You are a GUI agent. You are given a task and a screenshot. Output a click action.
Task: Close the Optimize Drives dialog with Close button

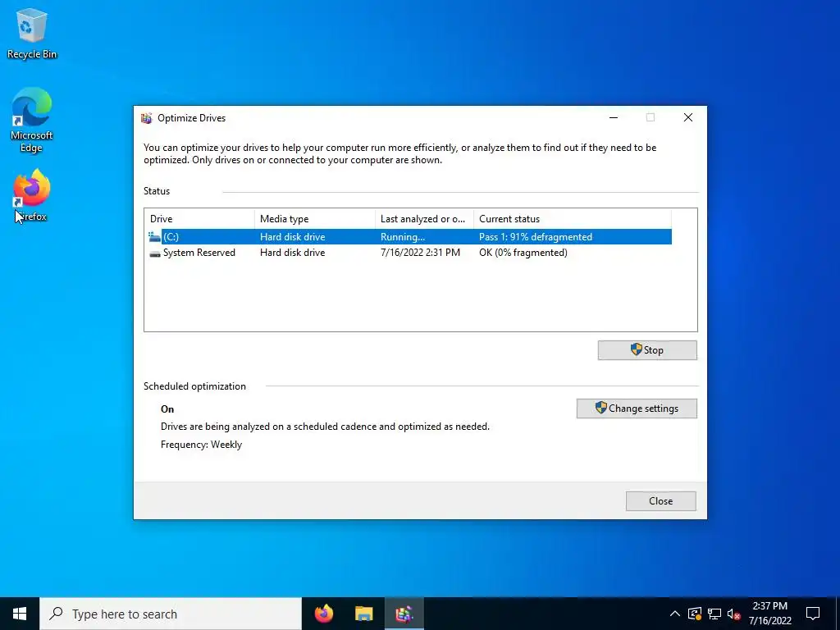(x=660, y=501)
